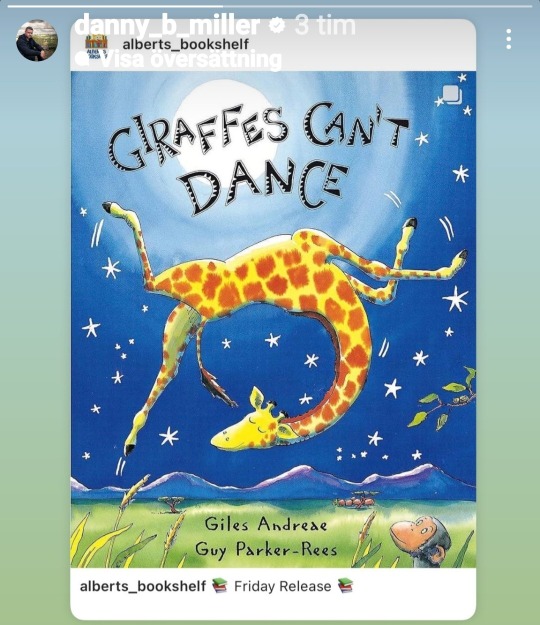Viewport: 540px width, 625px height.
Task: Click the "Guy Parker-Rees" illustrator name
Action: coord(266,549)
